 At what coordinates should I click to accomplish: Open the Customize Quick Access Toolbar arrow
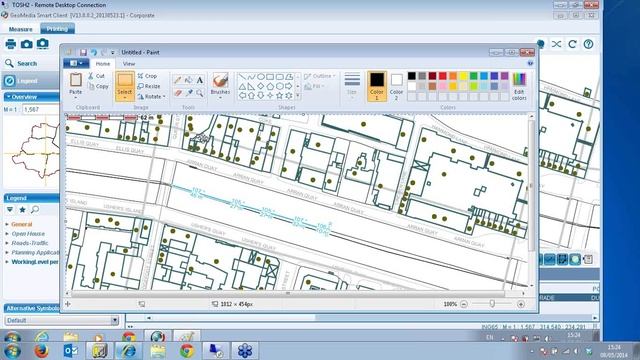113,53
